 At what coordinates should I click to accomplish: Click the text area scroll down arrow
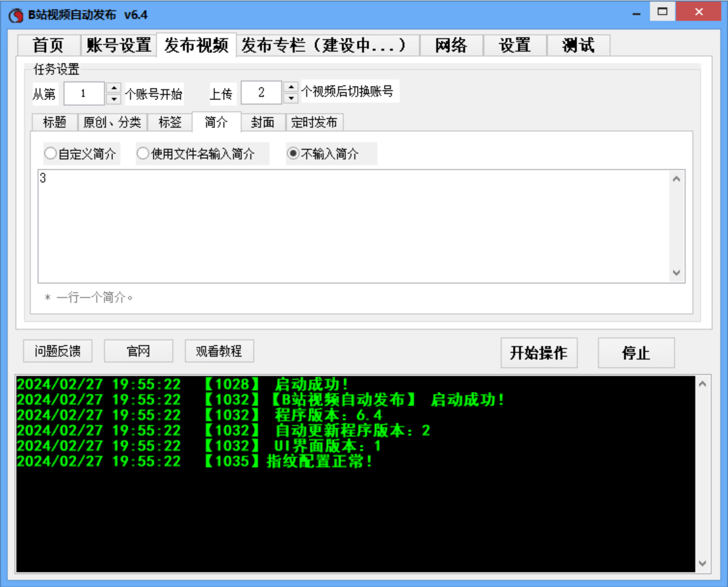677,273
